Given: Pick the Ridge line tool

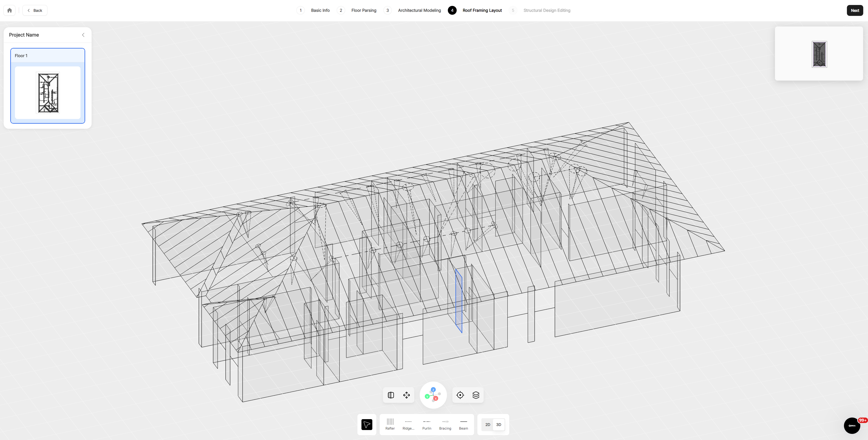Looking at the screenshot, I should pyautogui.click(x=408, y=425).
